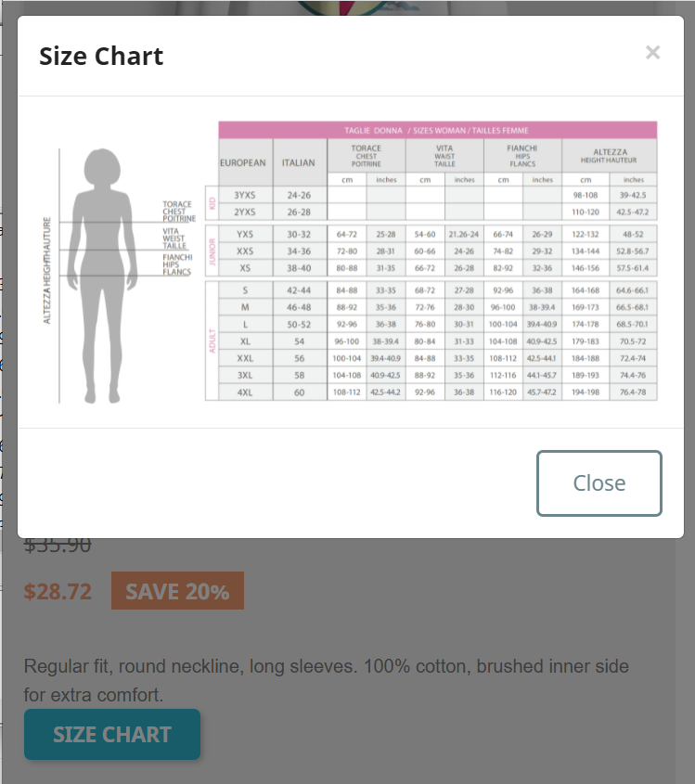The image size is (695, 784).
Task: Click the VITA WAIST column header
Action: coord(444,156)
